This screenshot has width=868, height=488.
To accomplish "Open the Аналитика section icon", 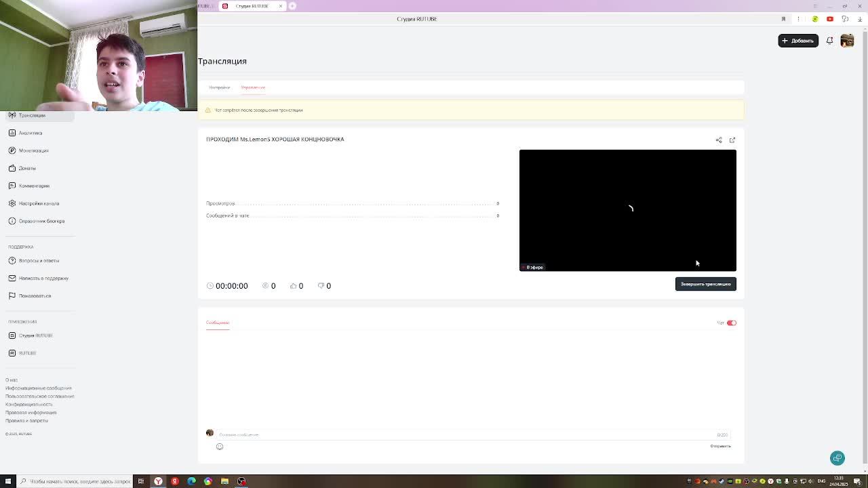I will [12, 133].
